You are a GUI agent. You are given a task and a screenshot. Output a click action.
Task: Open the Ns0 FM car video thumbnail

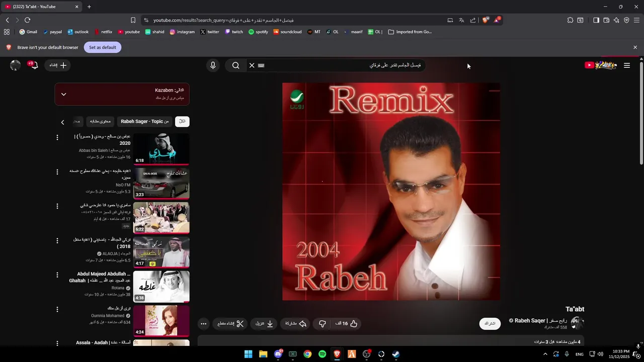pyautogui.click(x=161, y=184)
